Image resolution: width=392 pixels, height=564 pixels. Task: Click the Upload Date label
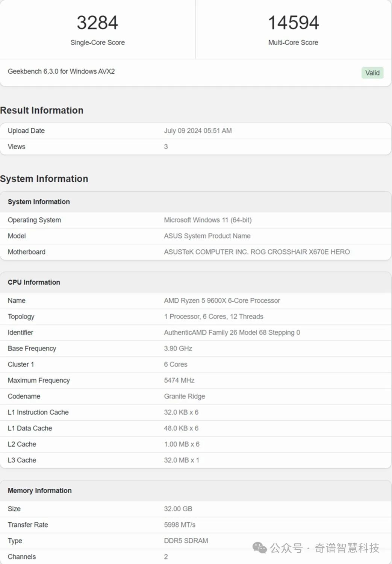coord(26,131)
